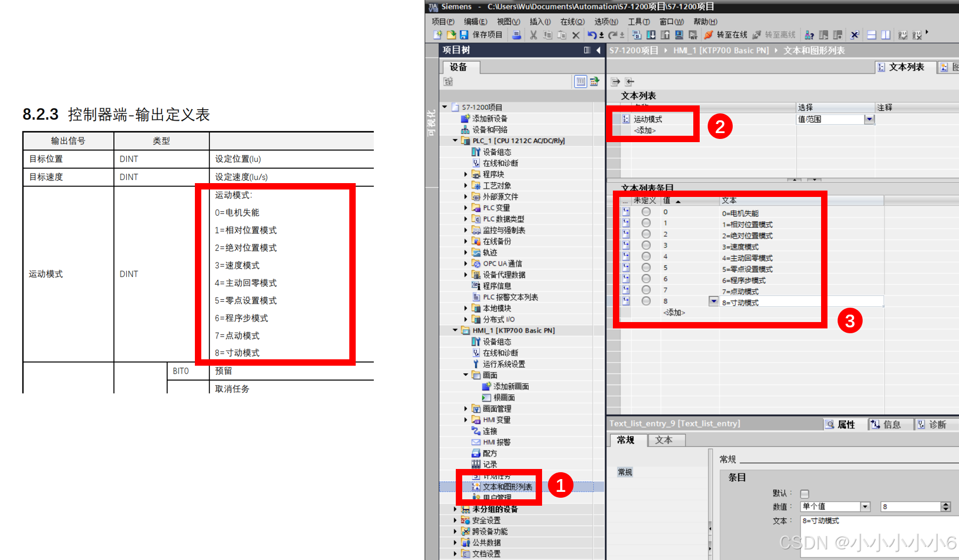Click the start simulation monitor icon
Image resolution: width=959 pixels, height=560 pixels.
[x=679, y=35]
